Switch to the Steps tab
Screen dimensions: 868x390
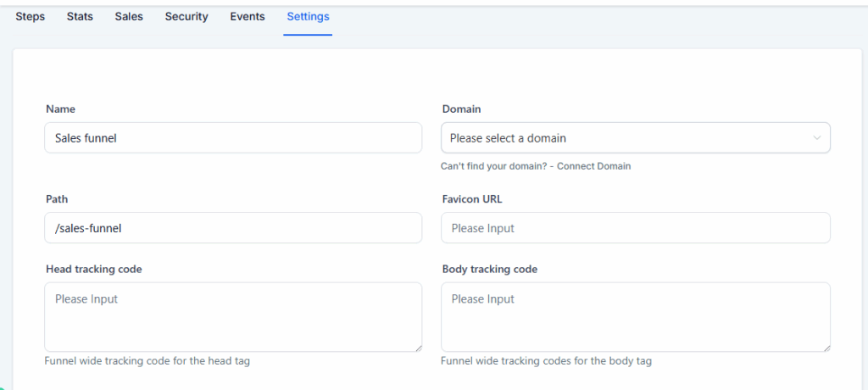click(30, 17)
